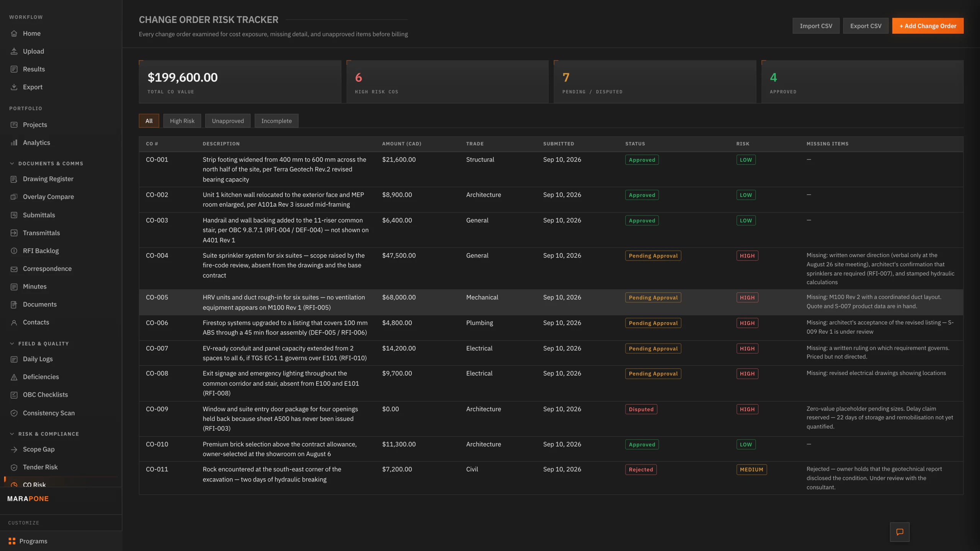Click the Disputed status badge
The image size is (980, 551).
click(641, 409)
